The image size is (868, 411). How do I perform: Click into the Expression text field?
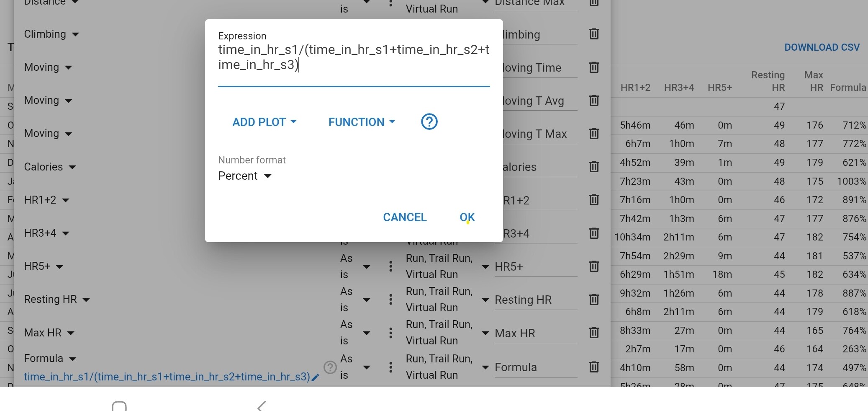[354, 57]
